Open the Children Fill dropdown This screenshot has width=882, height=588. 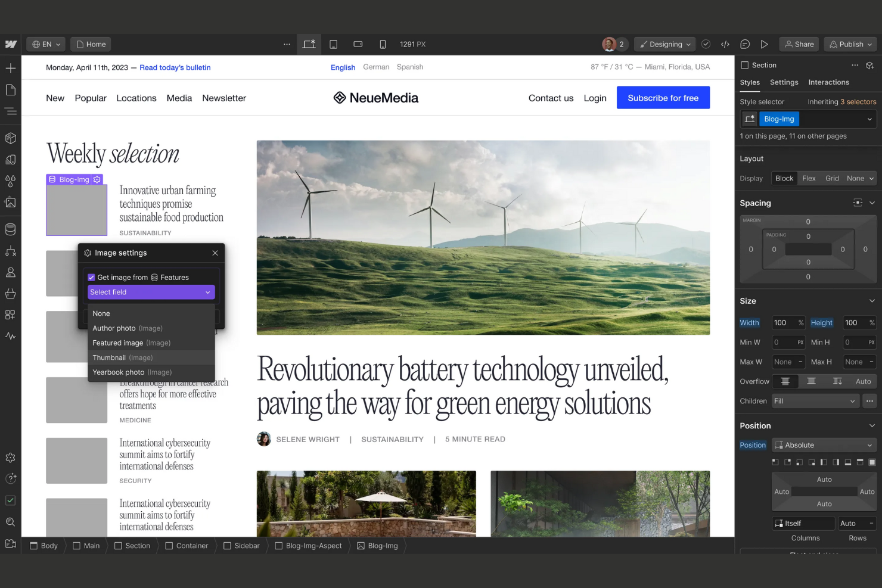[815, 401]
